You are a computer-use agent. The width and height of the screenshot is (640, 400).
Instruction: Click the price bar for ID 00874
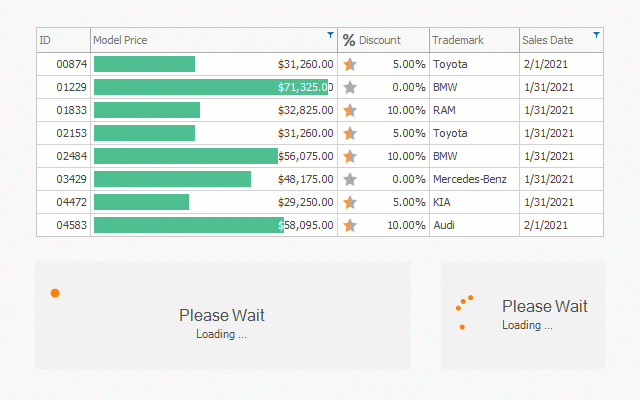[x=144, y=64]
